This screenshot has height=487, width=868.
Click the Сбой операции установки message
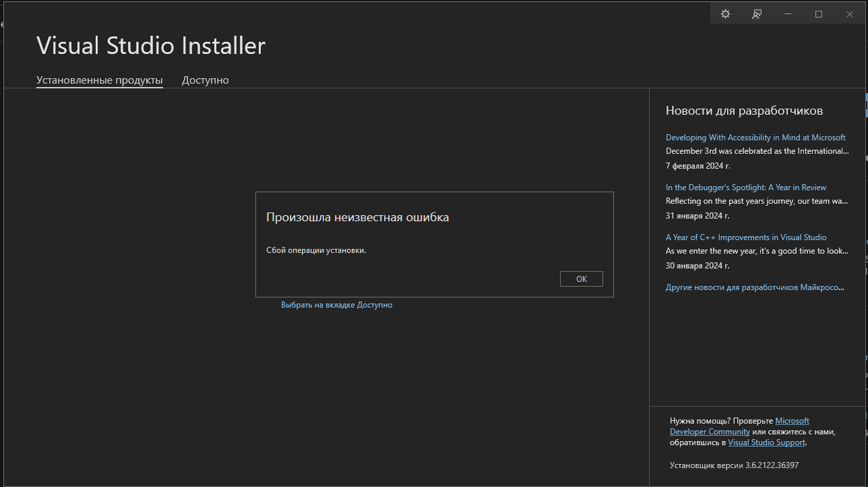click(316, 250)
